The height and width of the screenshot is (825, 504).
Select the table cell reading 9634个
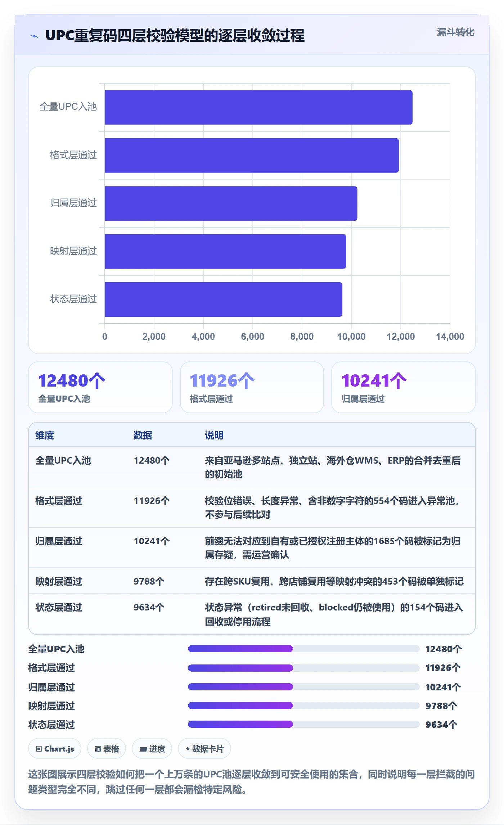coord(149,607)
